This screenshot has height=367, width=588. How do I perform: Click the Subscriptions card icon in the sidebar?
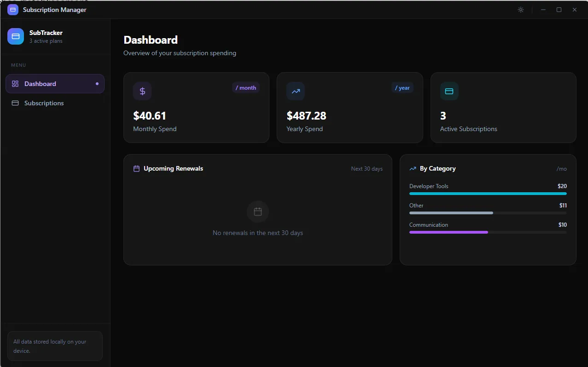[x=15, y=103]
